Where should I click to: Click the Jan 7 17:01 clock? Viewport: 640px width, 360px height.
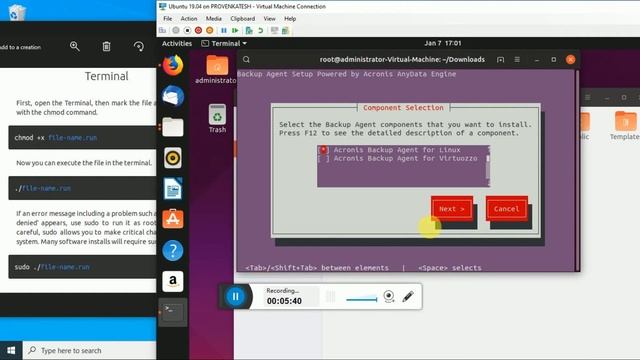tap(443, 43)
